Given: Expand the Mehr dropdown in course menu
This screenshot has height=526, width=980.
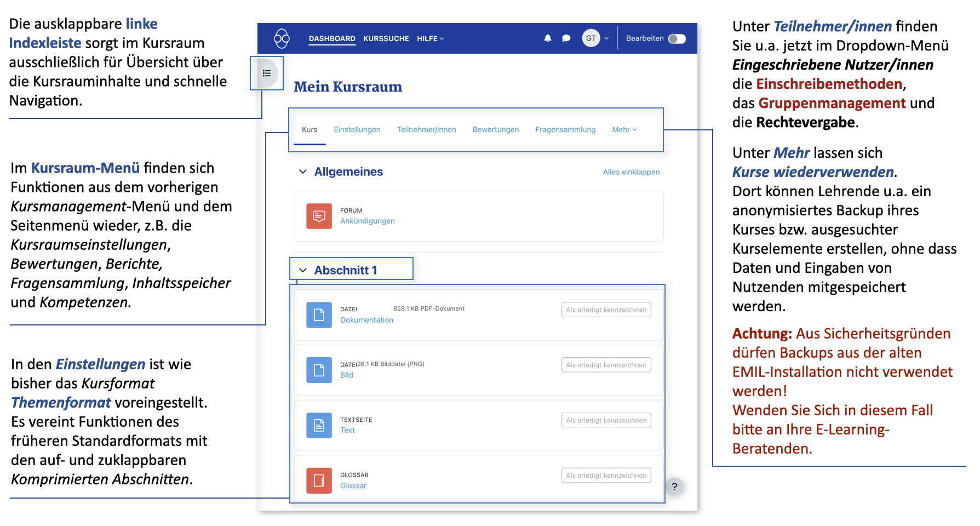Looking at the screenshot, I should [x=624, y=130].
